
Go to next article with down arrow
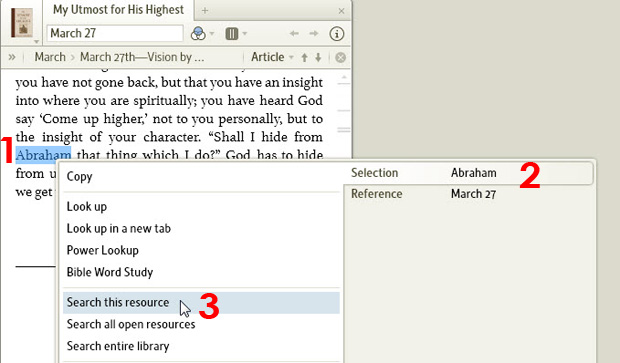(318, 58)
